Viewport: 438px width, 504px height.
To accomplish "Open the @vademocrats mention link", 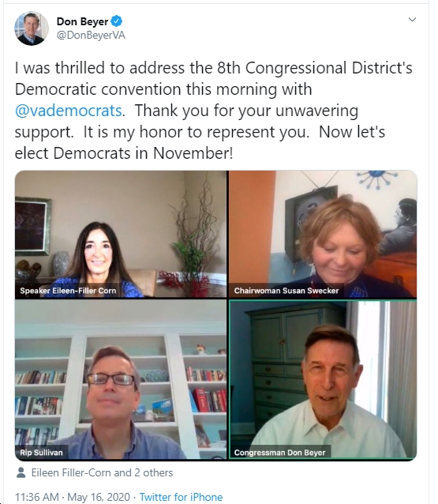I will [x=69, y=111].
